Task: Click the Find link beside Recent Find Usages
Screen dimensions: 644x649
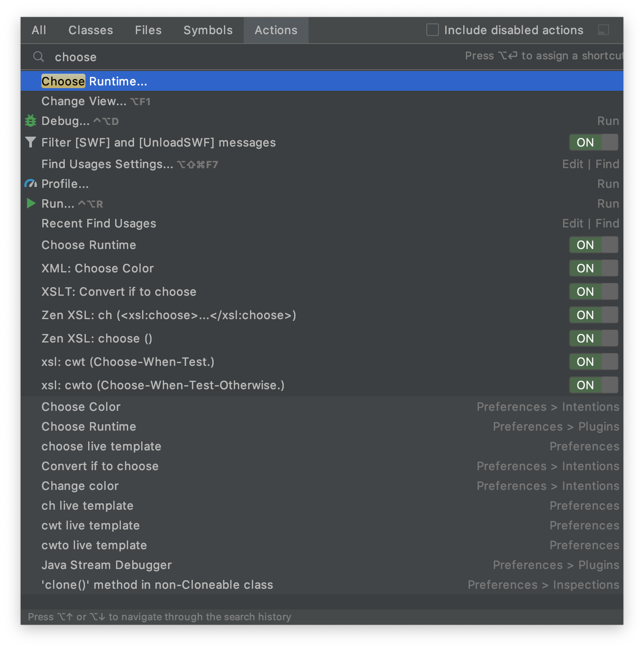Action: [607, 223]
